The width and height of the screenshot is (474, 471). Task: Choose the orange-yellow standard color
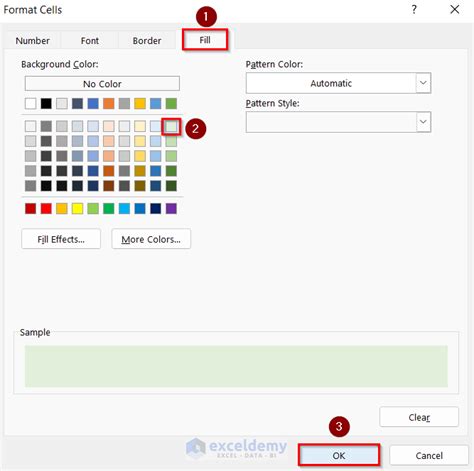point(62,209)
